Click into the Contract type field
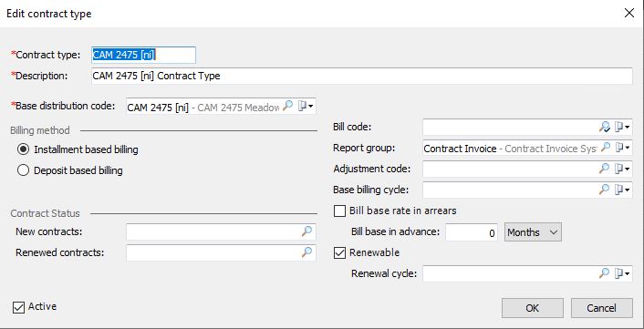The image size is (644, 329). (x=144, y=55)
